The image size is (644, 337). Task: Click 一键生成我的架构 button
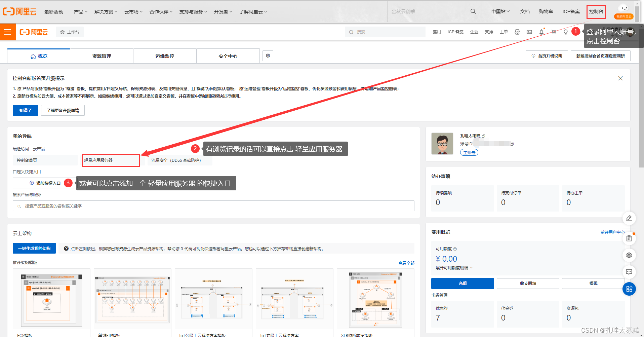(x=34, y=248)
